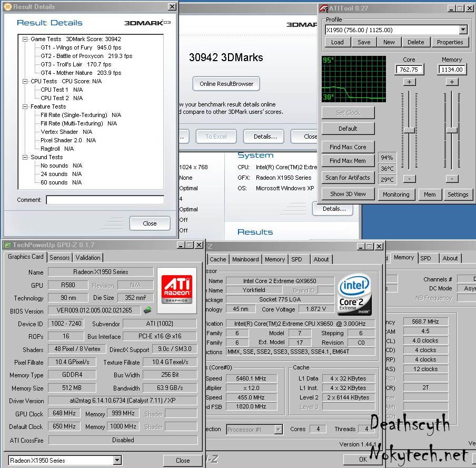Click the BIOS save chip icon in GPU-Z
The width and height of the screenshot is (476, 468).
tap(147, 310)
